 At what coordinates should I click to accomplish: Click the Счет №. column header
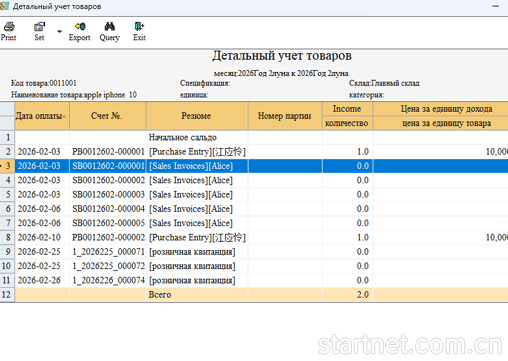point(108,116)
